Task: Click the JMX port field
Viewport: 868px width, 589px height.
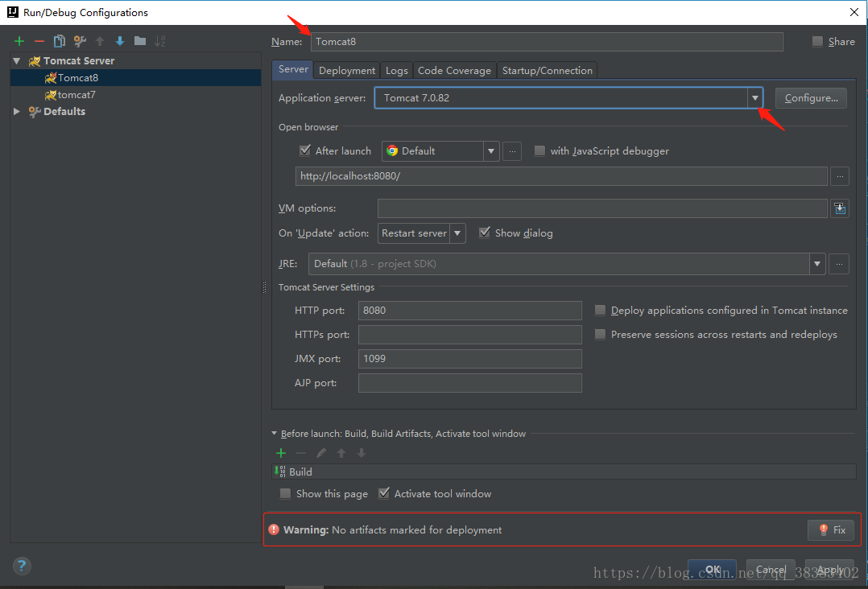Action: (470, 359)
